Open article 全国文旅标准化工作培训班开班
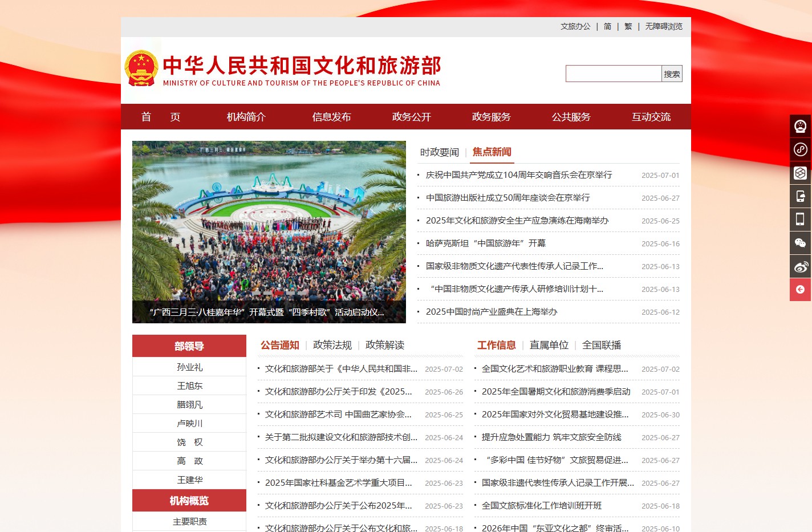The height and width of the screenshot is (532, 812). point(542,506)
